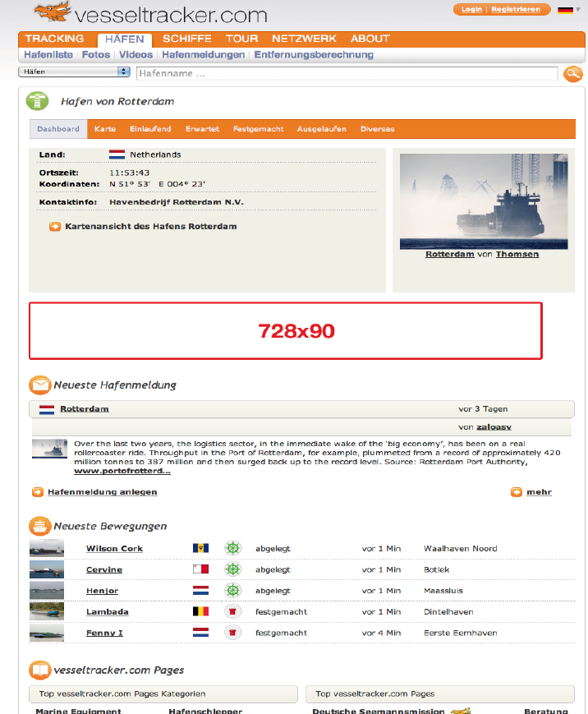Switch to the Diverses tab

pos(377,129)
